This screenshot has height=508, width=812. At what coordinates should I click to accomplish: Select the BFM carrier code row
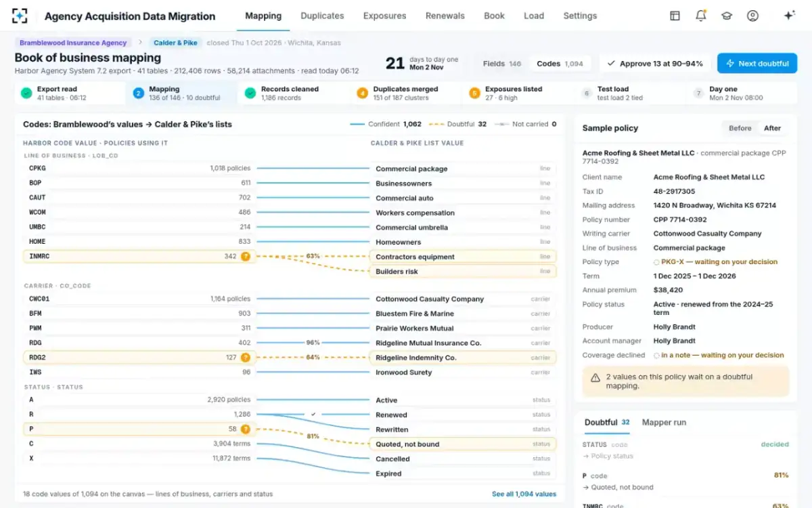point(139,314)
